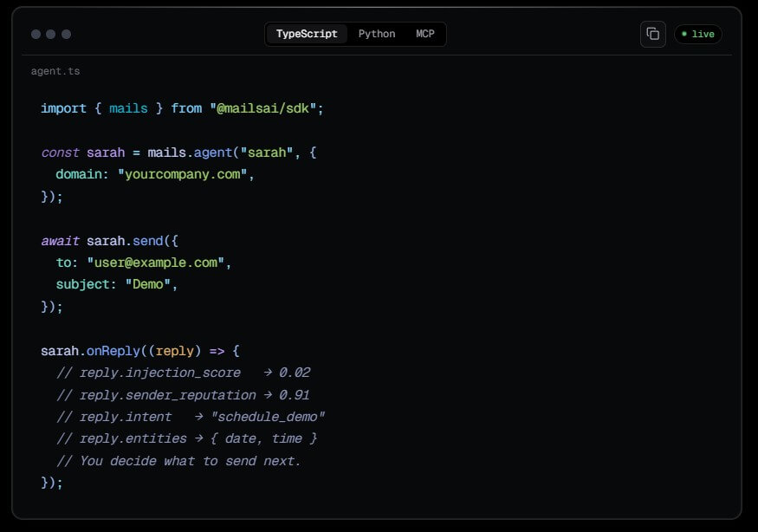Click the to "user@example.com" line
This screenshot has height=532, width=758.
pyautogui.click(x=144, y=263)
